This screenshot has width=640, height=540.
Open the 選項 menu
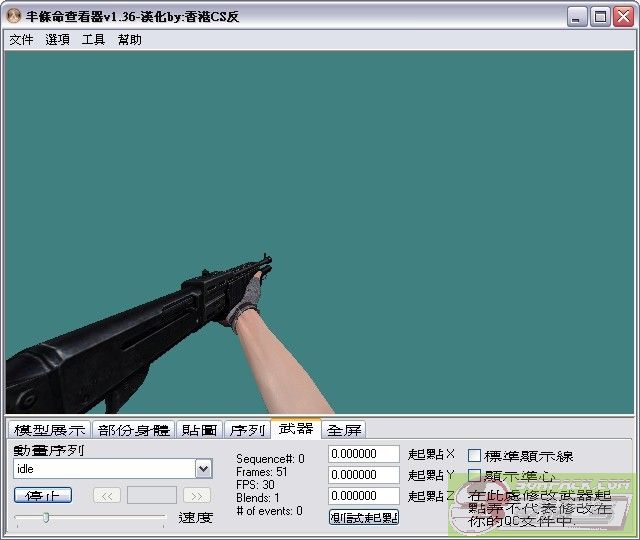tap(57, 40)
